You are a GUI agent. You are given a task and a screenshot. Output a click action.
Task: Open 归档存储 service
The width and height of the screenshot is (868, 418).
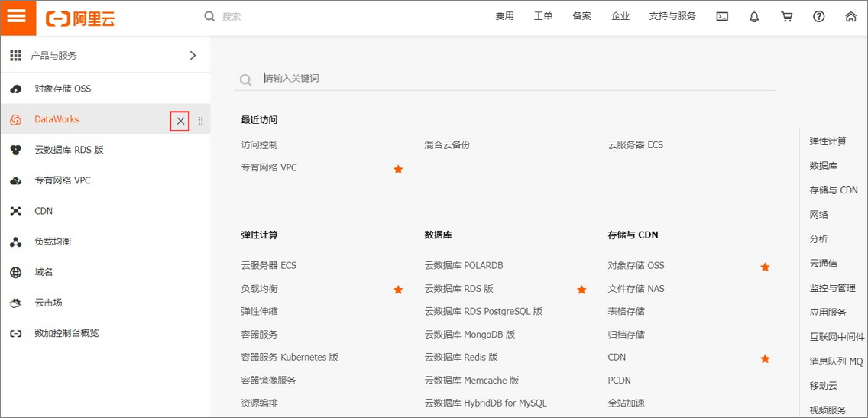click(626, 335)
